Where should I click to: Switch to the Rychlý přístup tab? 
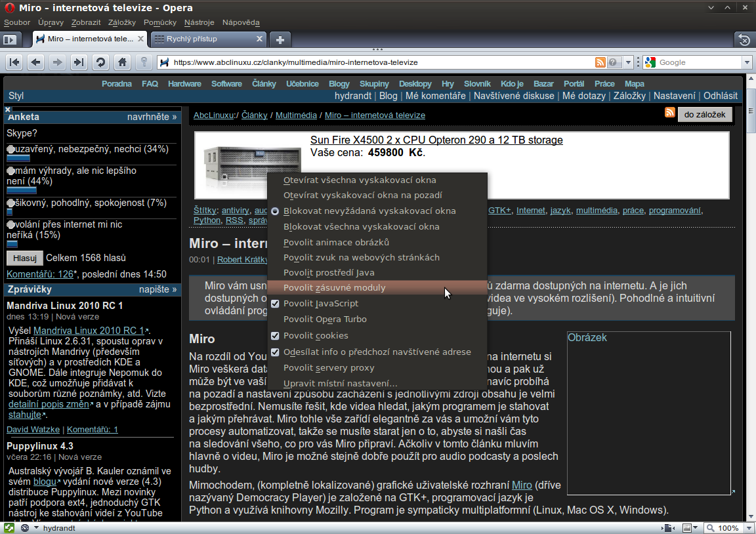coord(208,39)
